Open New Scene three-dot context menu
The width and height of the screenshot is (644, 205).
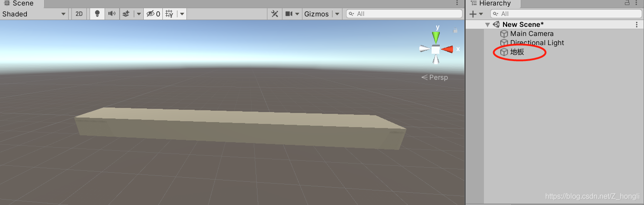pyautogui.click(x=637, y=25)
